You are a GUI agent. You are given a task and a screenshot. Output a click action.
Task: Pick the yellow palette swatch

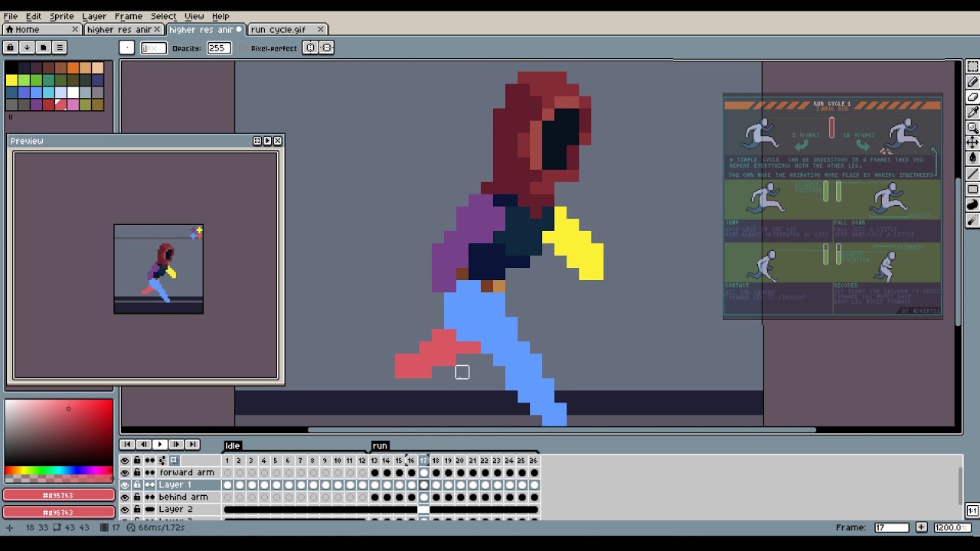pos(11,80)
